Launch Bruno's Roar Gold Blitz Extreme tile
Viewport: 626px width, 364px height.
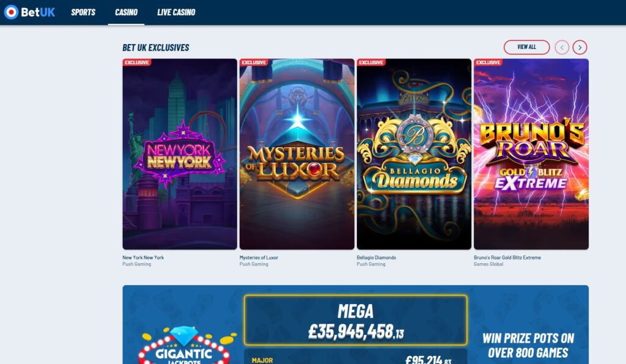[x=531, y=154]
